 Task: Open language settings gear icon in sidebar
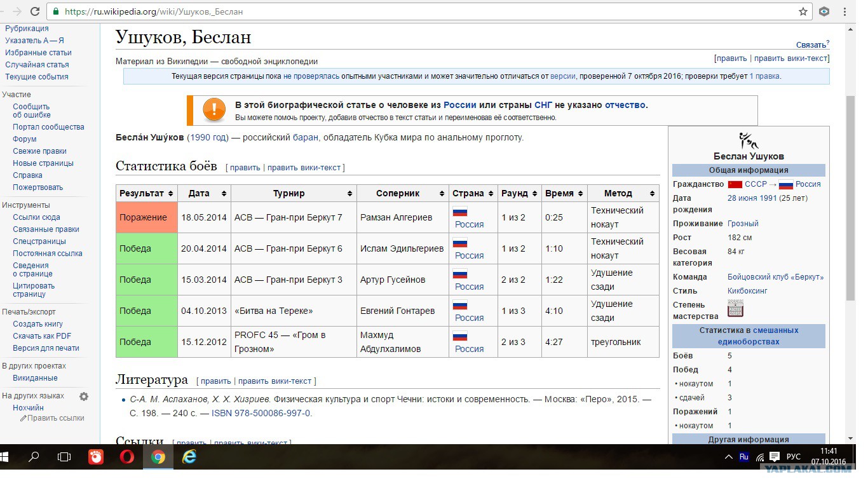click(x=84, y=396)
